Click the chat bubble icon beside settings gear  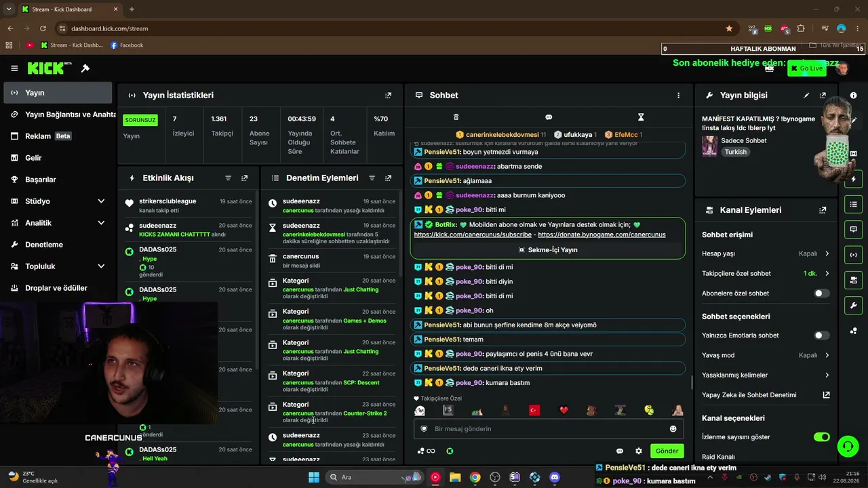pos(619,451)
